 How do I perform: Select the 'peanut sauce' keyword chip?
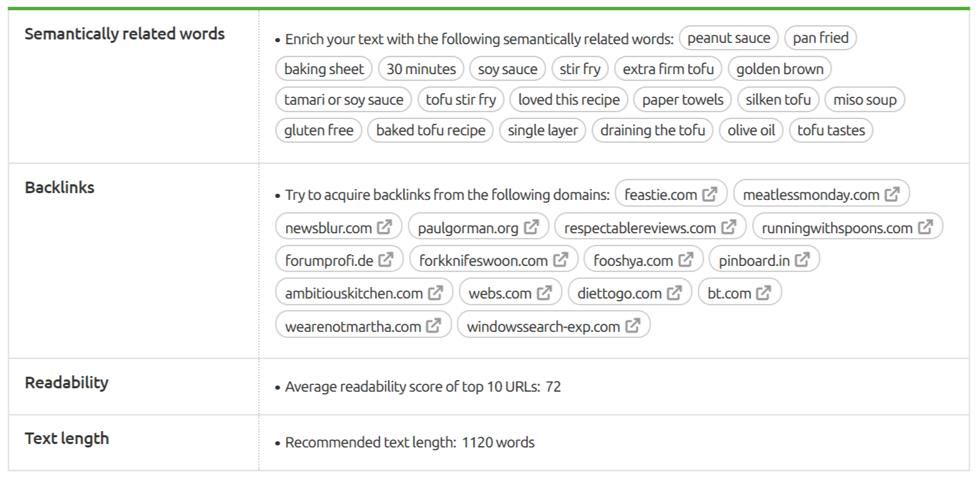(728, 38)
